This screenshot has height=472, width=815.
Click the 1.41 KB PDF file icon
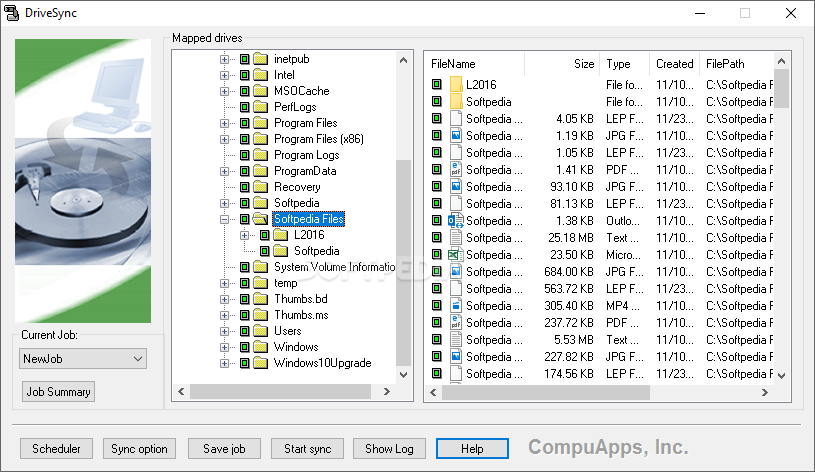[x=456, y=169]
